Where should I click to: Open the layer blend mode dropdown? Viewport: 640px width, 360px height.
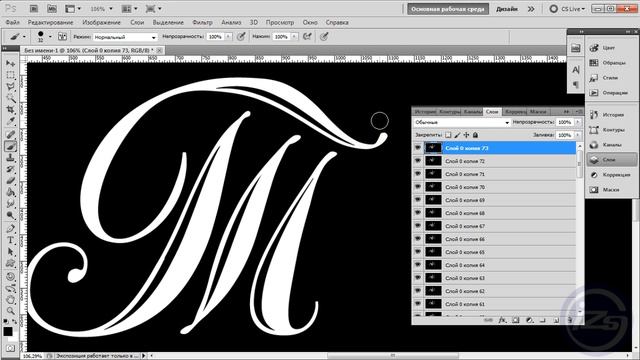462,122
